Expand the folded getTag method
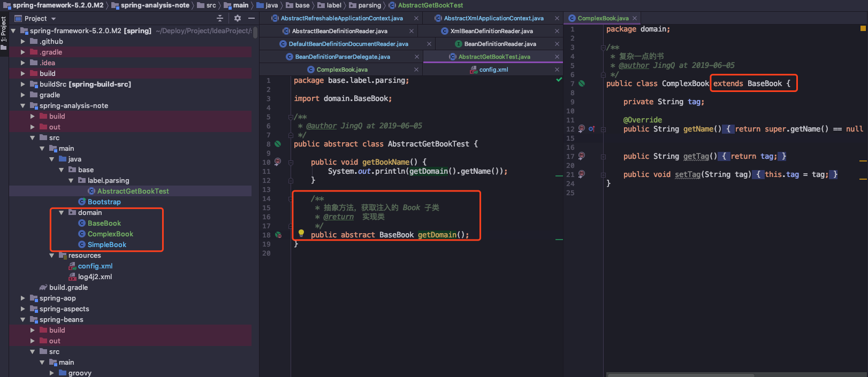The width and height of the screenshot is (868, 377). [603, 157]
